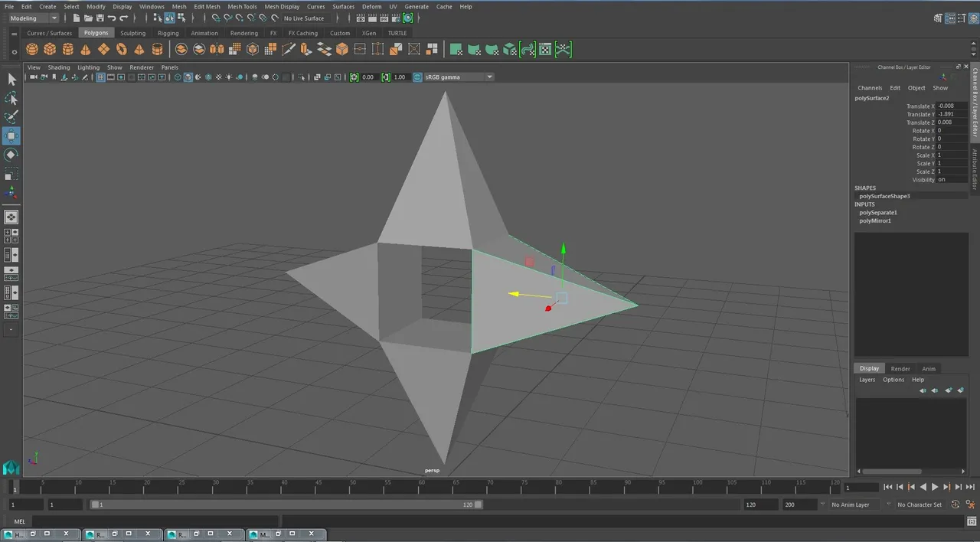Create a polygon cone from shelf
Viewport: 980px width, 542px height.
pos(85,50)
